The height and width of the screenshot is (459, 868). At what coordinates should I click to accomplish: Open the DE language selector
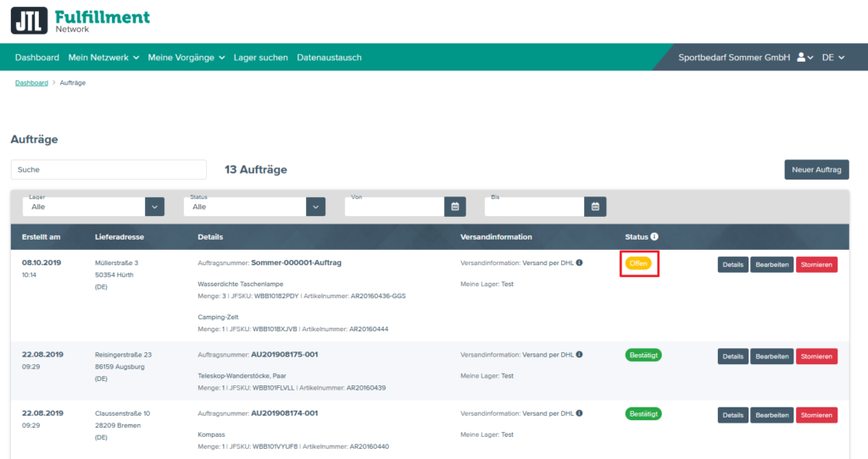pyautogui.click(x=833, y=58)
